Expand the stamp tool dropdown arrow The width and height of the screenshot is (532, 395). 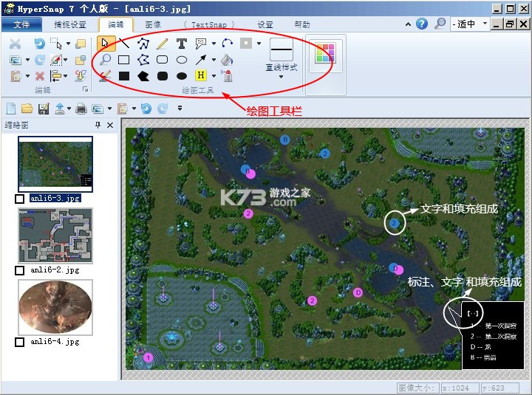[259, 44]
